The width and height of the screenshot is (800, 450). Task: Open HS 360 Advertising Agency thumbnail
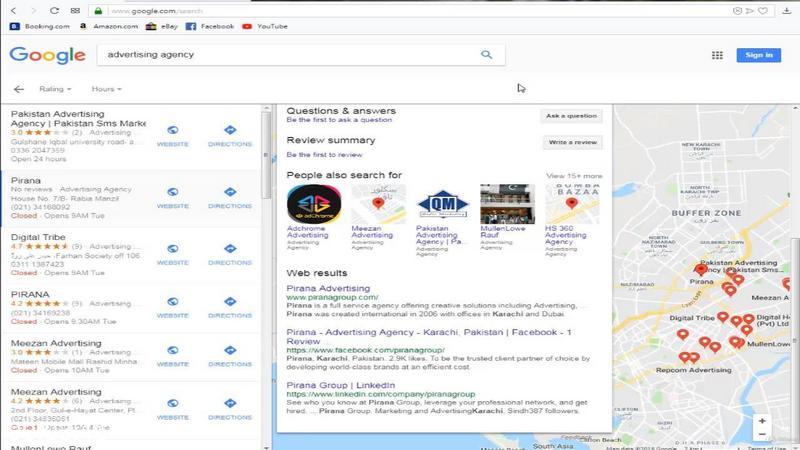pos(572,204)
